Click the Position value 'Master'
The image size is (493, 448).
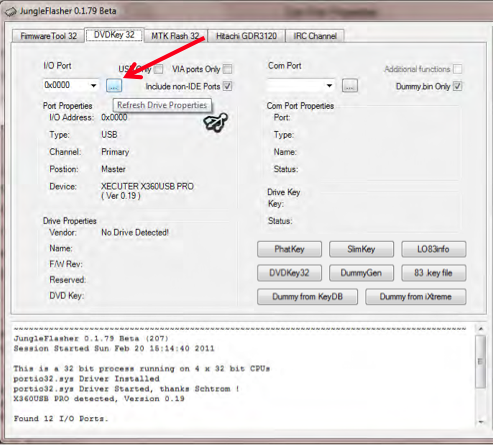113,169
